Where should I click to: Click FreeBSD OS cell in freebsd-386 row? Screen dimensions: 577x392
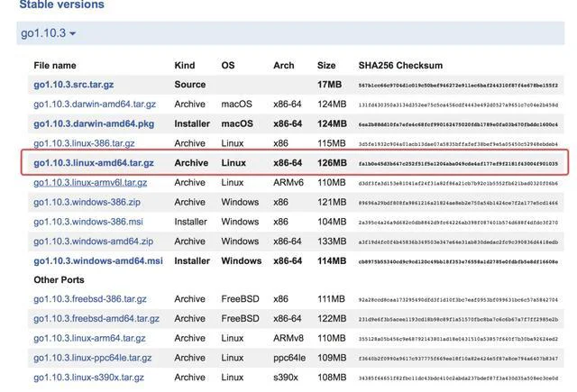pyautogui.click(x=240, y=299)
